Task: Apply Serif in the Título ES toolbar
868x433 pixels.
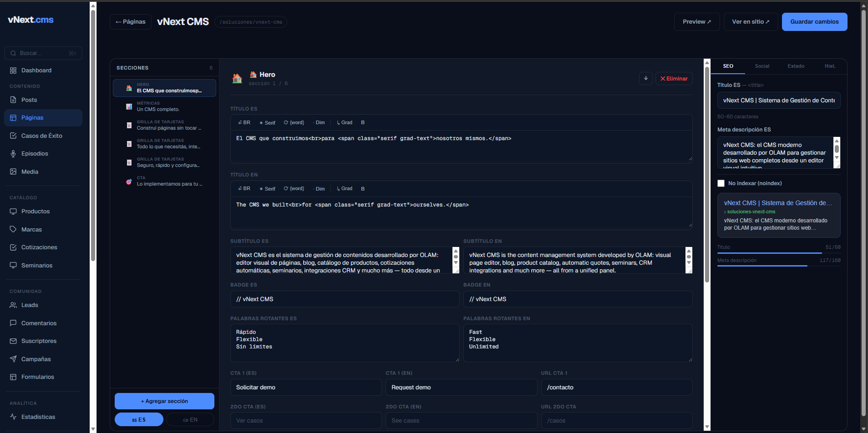Action: coord(268,123)
